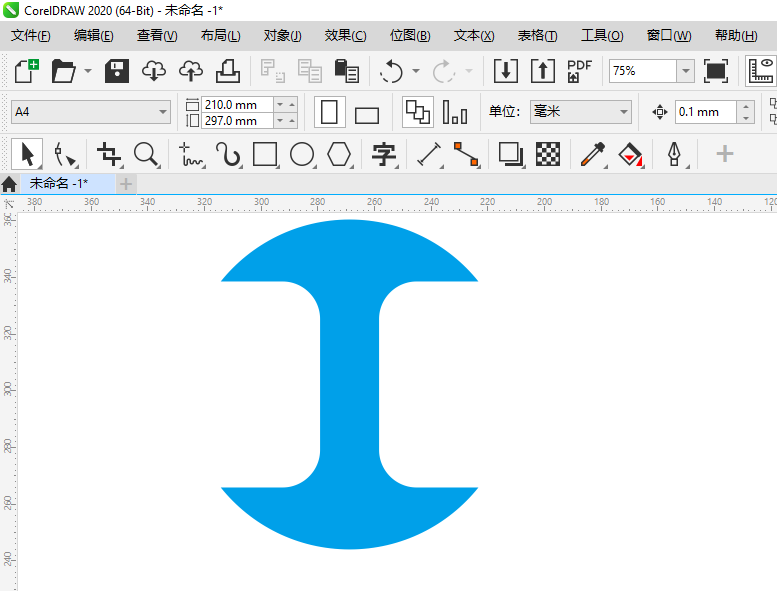The image size is (777, 591).
Task: Select the Drop Shadow tool
Action: click(x=511, y=154)
